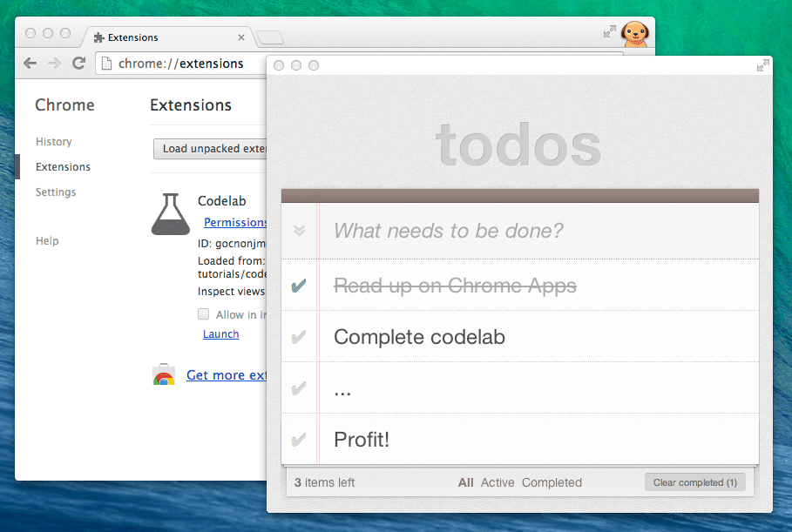Mark 'Complete codelab' as done
The width and height of the screenshot is (792, 532).
tap(299, 336)
